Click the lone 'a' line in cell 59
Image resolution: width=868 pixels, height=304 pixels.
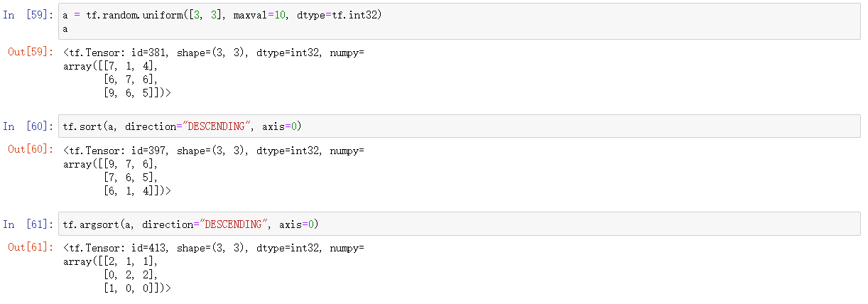click(x=65, y=29)
